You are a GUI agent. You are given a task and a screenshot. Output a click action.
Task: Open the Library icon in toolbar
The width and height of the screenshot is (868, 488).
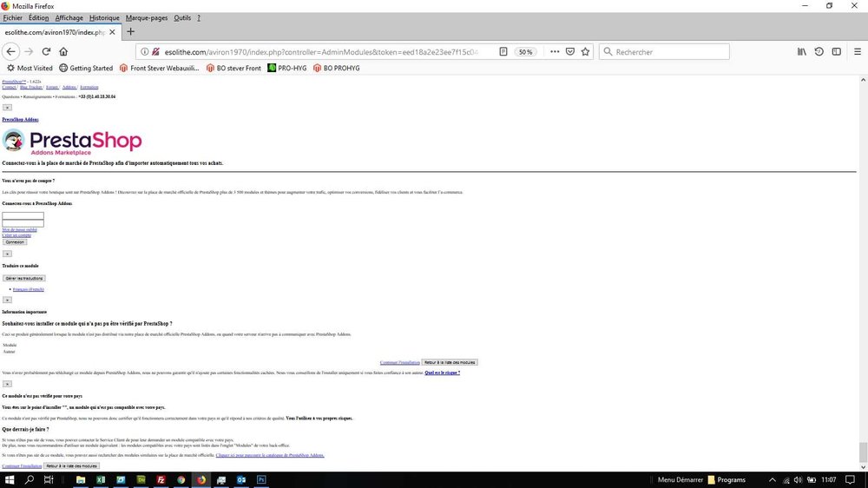tap(801, 51)
